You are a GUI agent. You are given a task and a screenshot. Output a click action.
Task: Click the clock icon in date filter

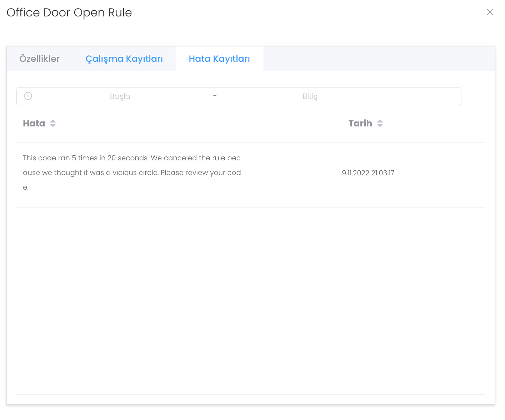coord(28,96)
